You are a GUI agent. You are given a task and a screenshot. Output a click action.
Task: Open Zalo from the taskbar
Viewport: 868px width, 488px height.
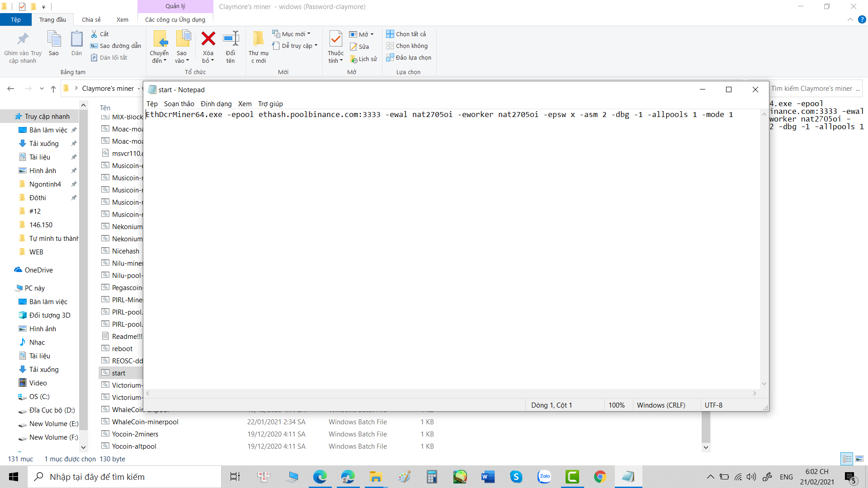544,477
